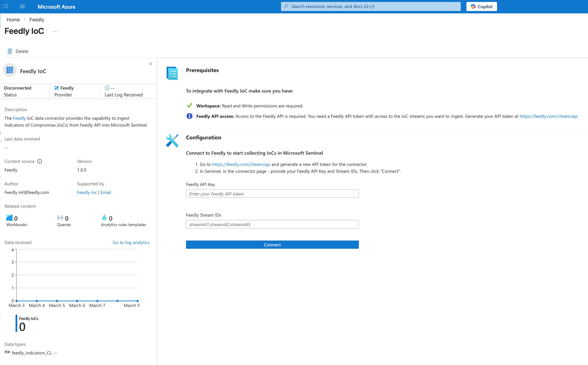Viewport: 588px width, 365px height.
Task: Open the ellipsis menu next to title
Action: coord(55,31)
